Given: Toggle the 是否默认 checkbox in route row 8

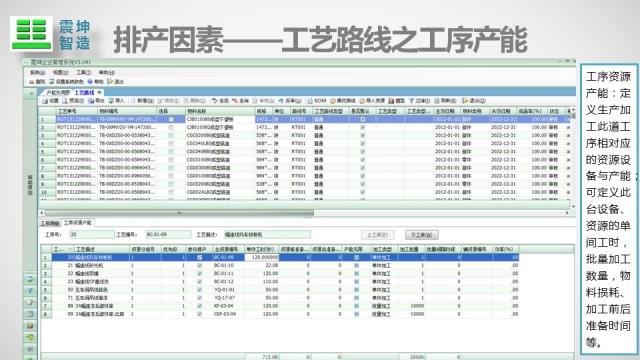Looking at the screenshot, I should tap(362, 176).
